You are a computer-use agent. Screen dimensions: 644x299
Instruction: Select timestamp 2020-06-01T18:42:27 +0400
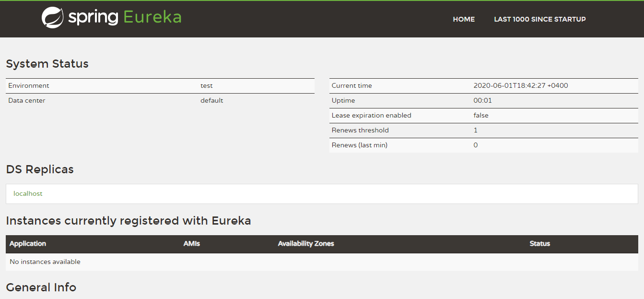coord(521,85)
